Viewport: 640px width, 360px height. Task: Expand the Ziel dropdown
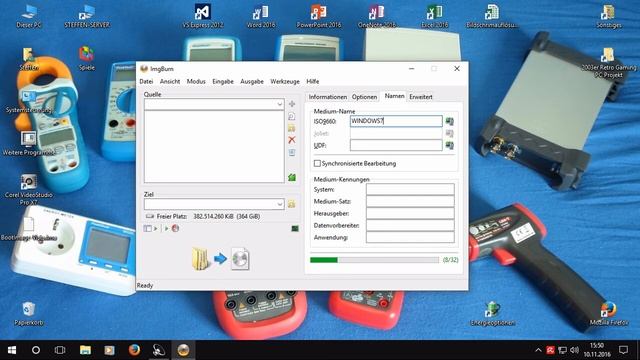(279, 204)
